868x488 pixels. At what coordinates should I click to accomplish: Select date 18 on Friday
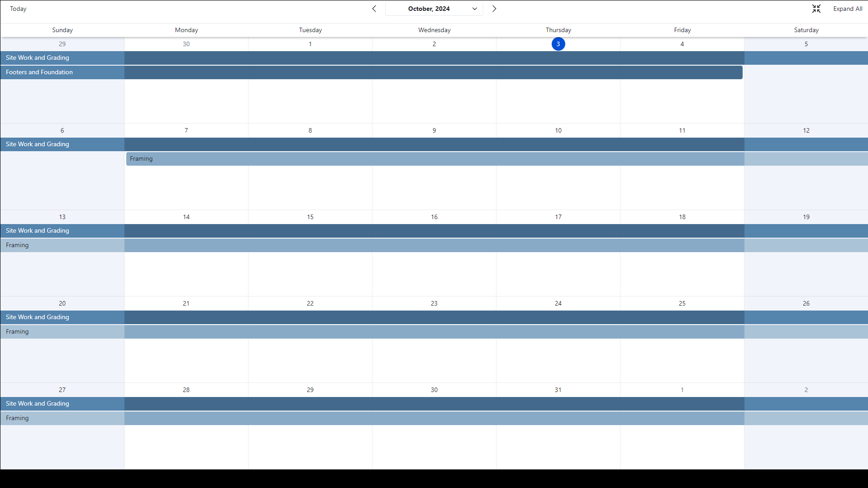tap(682, 217)
